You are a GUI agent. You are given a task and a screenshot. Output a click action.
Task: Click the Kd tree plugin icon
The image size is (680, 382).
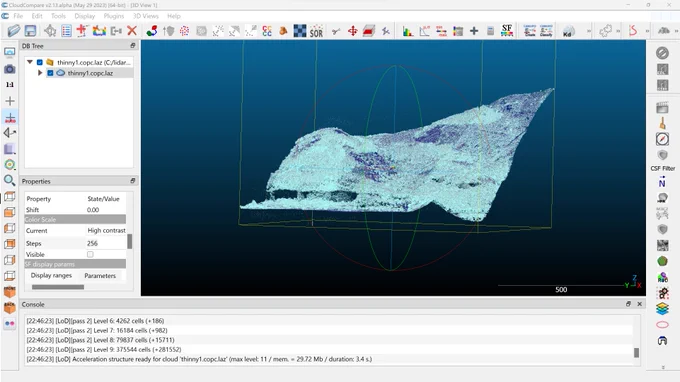pos(568,31)
